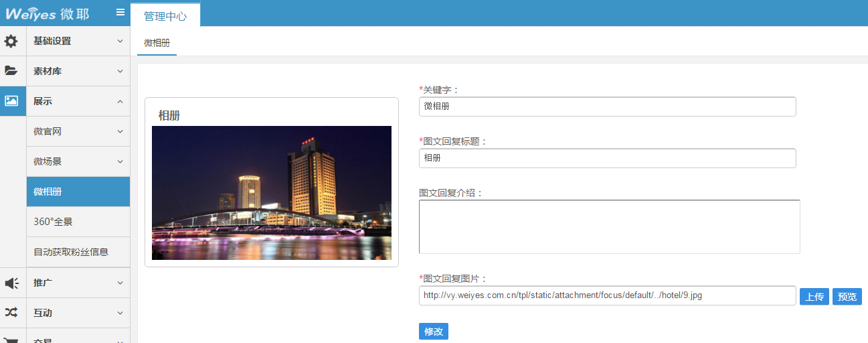Expand the 微场景 submenu
The height and width of the screenshot is (343, 868).
pyautogui.click(x=78, y=161)
